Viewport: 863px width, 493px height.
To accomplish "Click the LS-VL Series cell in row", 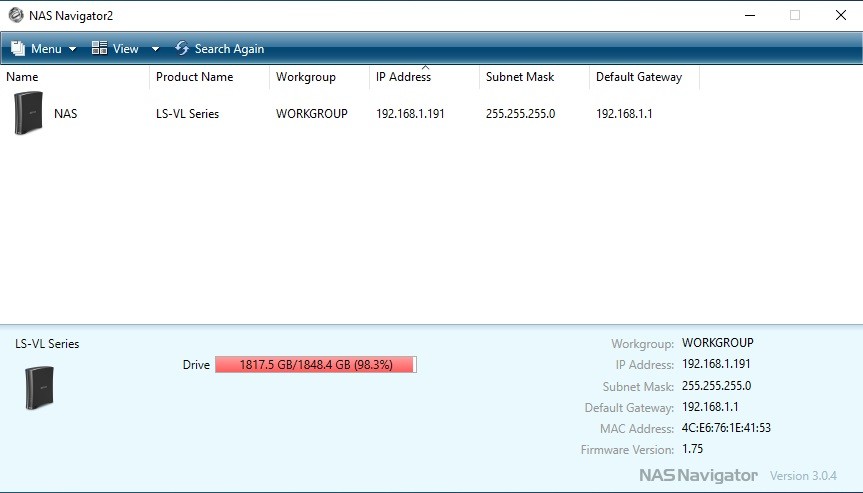I will coord(187,113).
